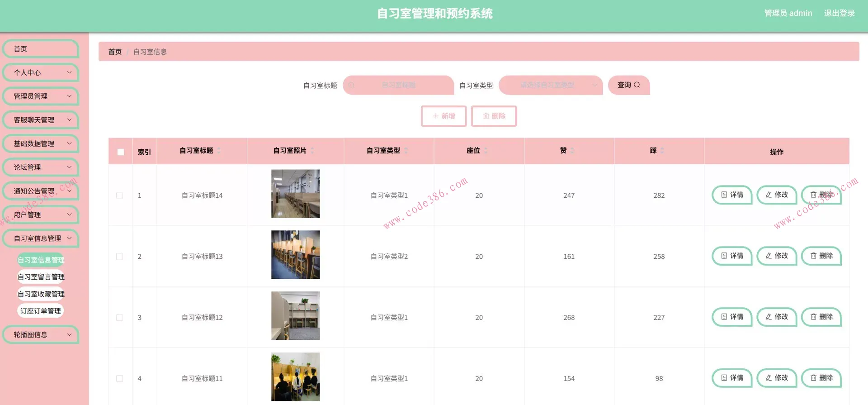Screen dimensions: 868x405
Task: Click the 新增 add button
Action: (x=443, y=116)
